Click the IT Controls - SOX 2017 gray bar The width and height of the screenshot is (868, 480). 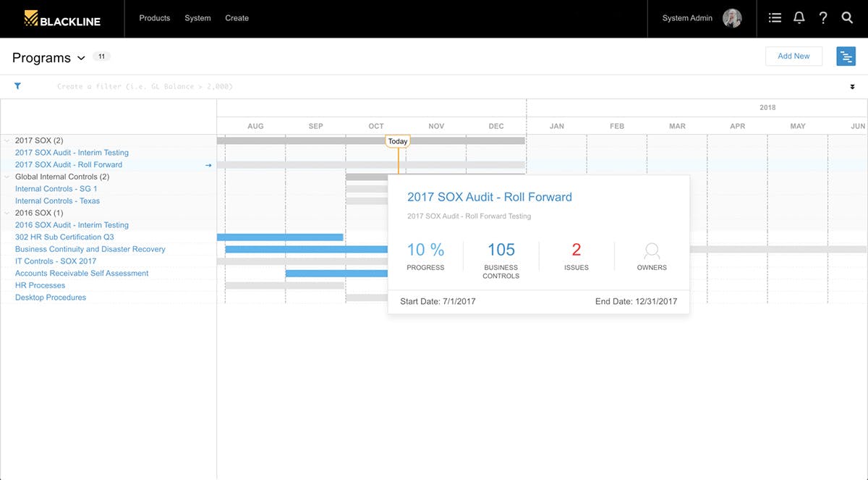click(x=302, y=261)
